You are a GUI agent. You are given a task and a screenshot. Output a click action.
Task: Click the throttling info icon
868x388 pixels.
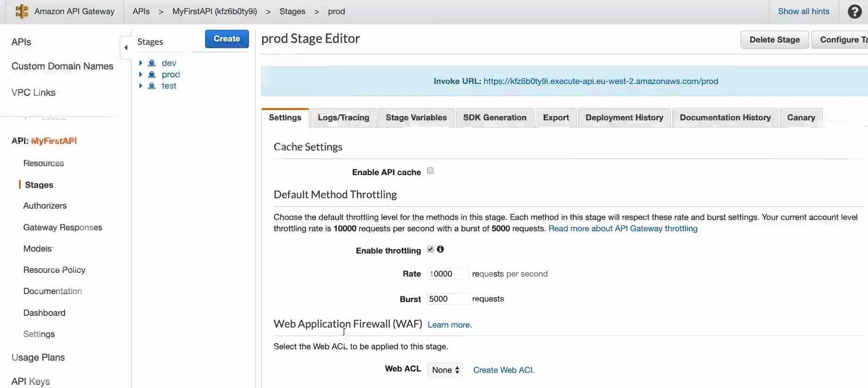(440, 249)
